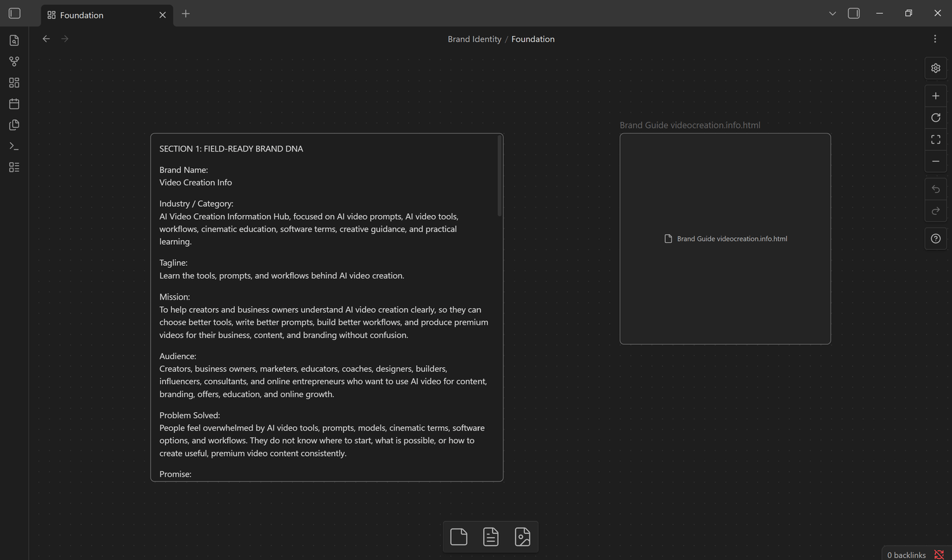Click Brand Identity breadcrumb
952x560 pixels.
coord(474,39)
